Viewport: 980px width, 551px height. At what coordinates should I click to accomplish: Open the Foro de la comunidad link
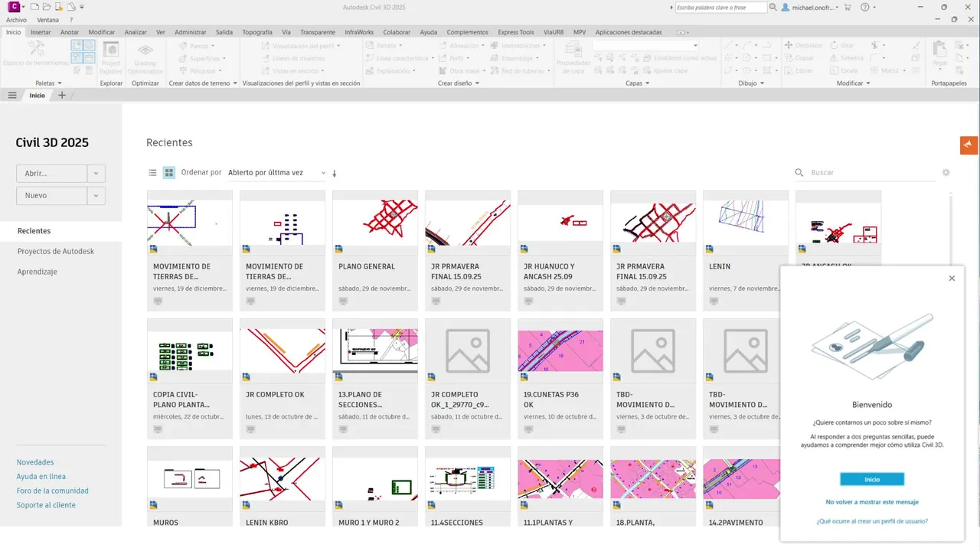point(53,491)
